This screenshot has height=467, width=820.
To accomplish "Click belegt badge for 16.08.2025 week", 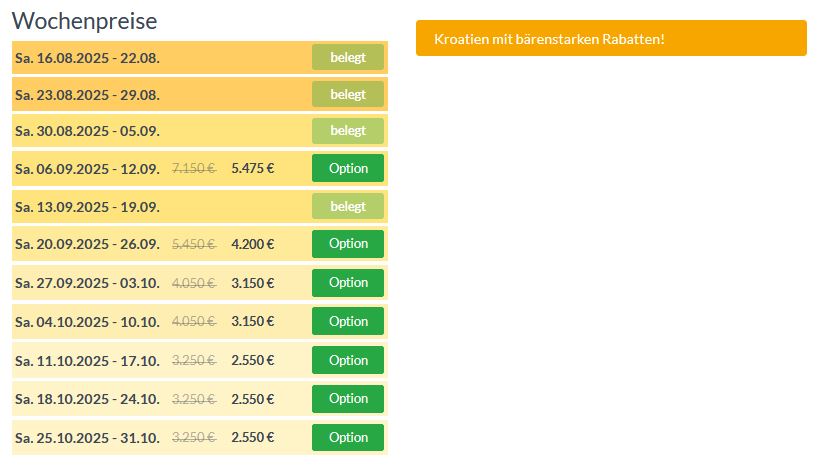I will tap(348, 57).
